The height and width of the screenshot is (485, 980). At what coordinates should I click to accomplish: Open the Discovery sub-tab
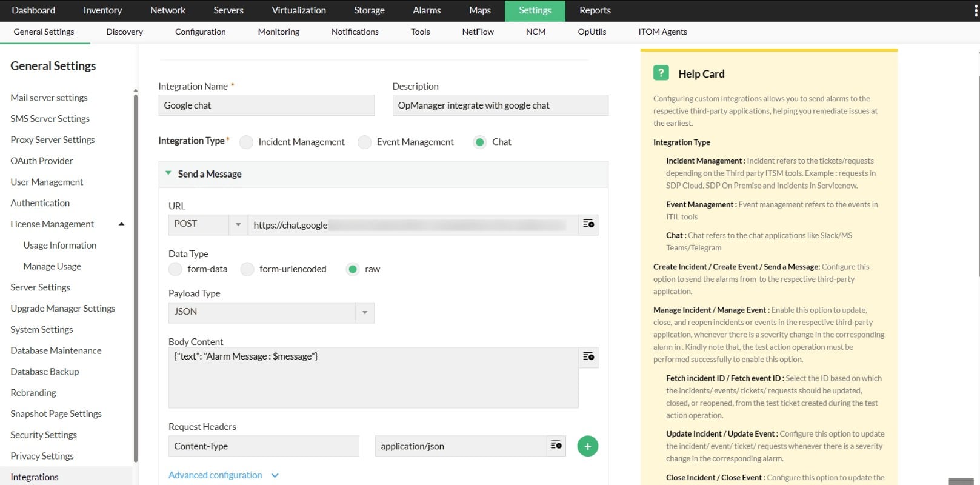click(x=124, y=32)
